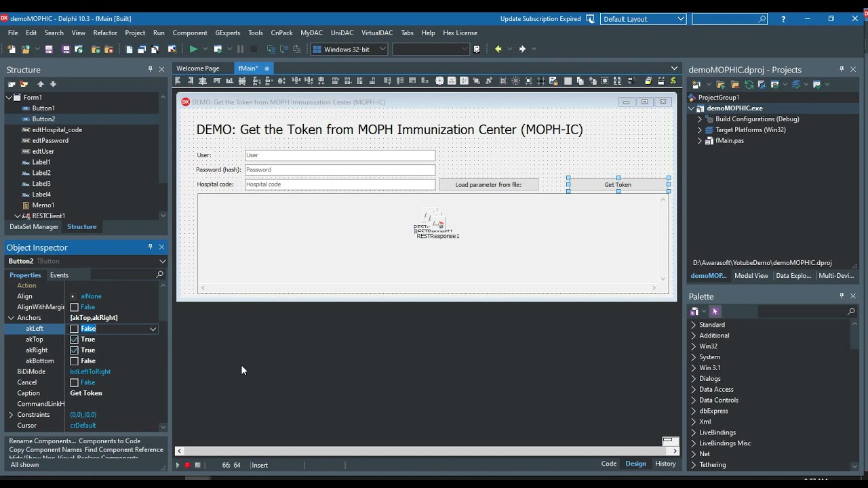
Task: Open the Refactor menu
Action: point(105,33)
